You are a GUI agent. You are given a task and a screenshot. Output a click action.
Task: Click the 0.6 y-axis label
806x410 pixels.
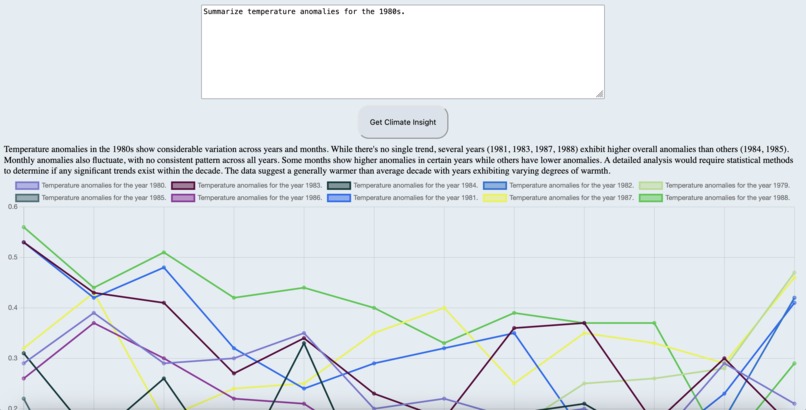click(12, 207)
